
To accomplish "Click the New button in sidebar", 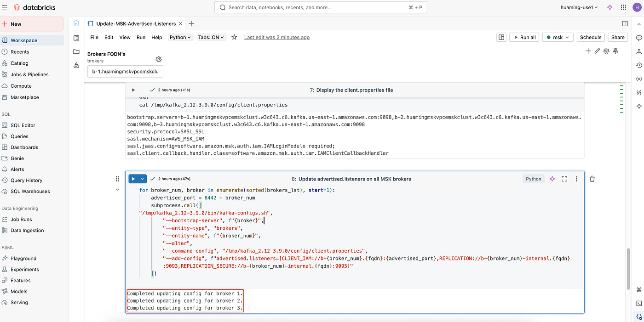I will point(32,24).
